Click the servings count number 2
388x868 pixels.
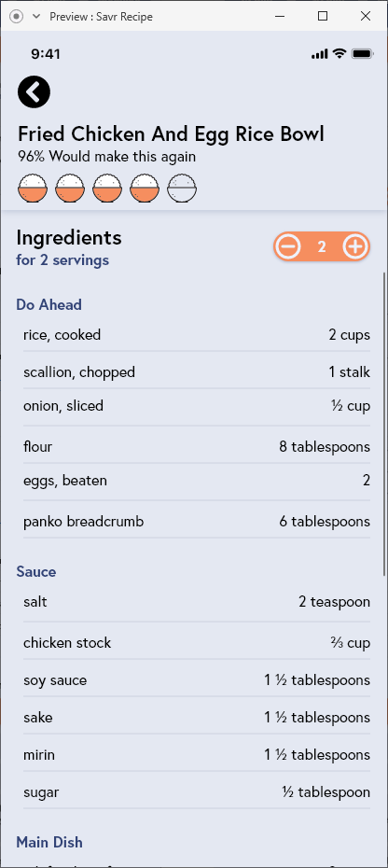[x=322, y=247]
